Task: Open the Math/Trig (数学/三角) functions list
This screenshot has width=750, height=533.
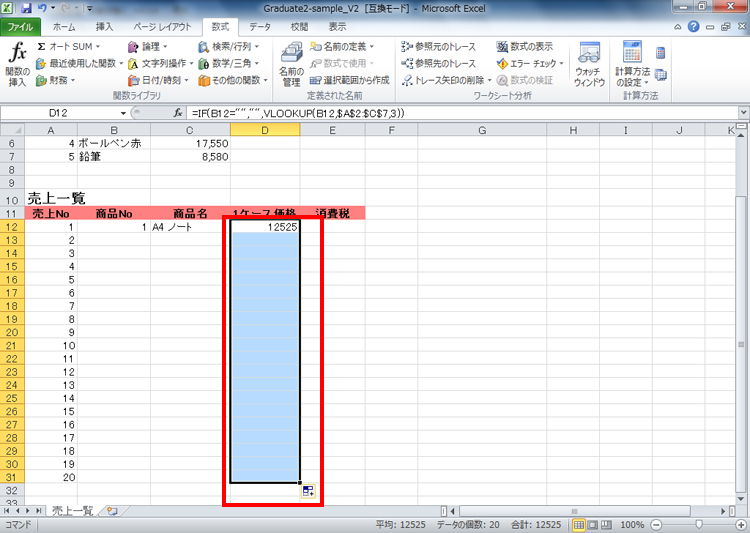Action: (x=229, y=63)
